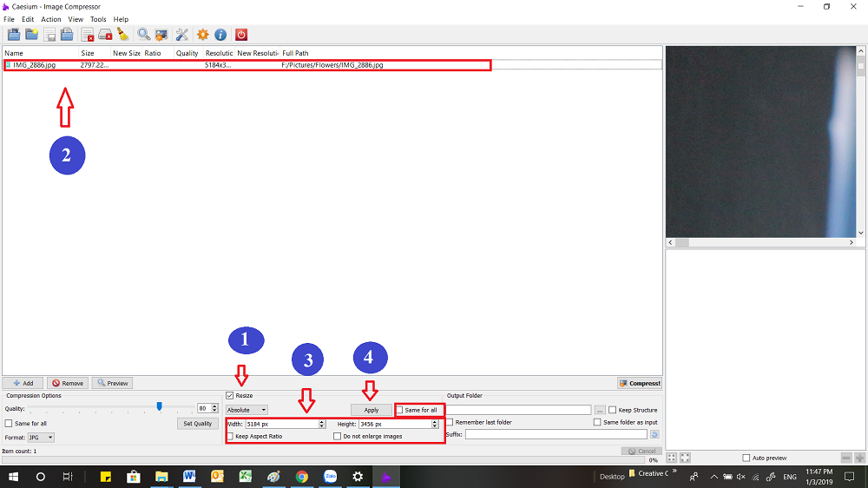868x488 pixels.
Task: Check Remember last folder option
Action: (x=450, y=422)
